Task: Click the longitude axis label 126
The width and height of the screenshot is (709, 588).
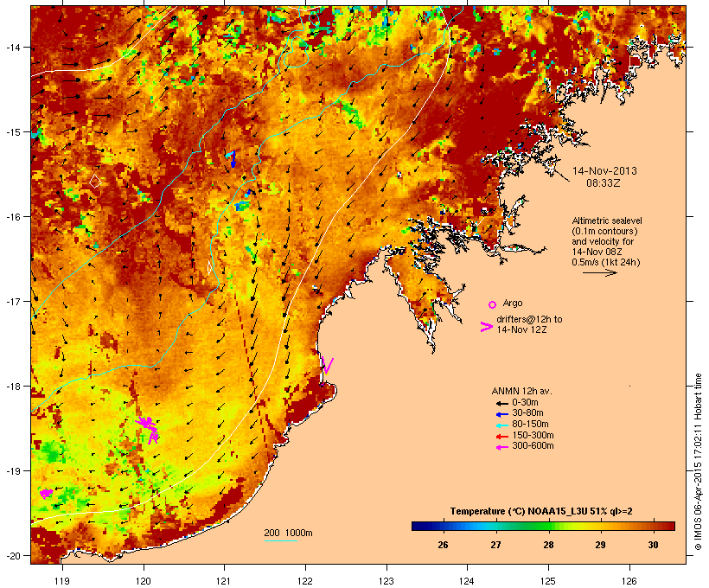Action: pos(629,581)
